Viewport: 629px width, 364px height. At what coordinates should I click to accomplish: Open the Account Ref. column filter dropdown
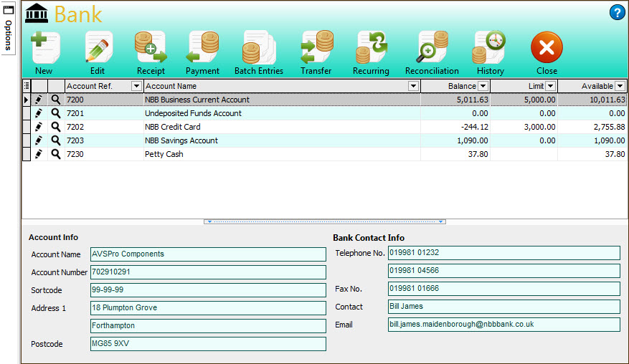click(136, 86)
